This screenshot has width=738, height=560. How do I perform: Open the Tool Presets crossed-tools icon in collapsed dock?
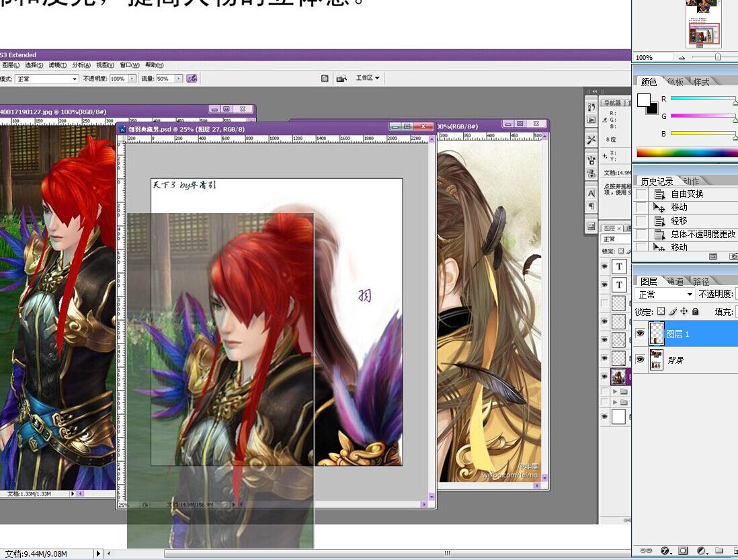591,140
